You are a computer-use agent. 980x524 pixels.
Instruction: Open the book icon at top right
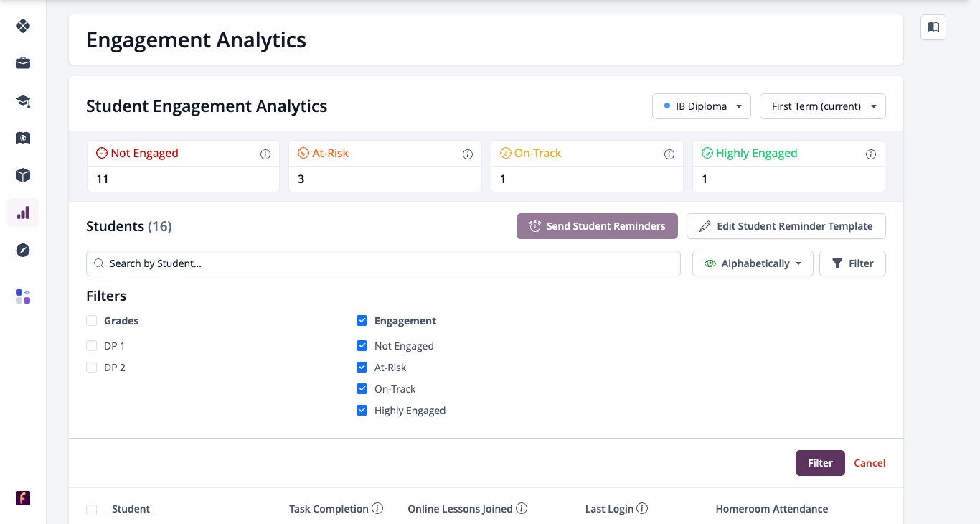click(x=933, y=27)
